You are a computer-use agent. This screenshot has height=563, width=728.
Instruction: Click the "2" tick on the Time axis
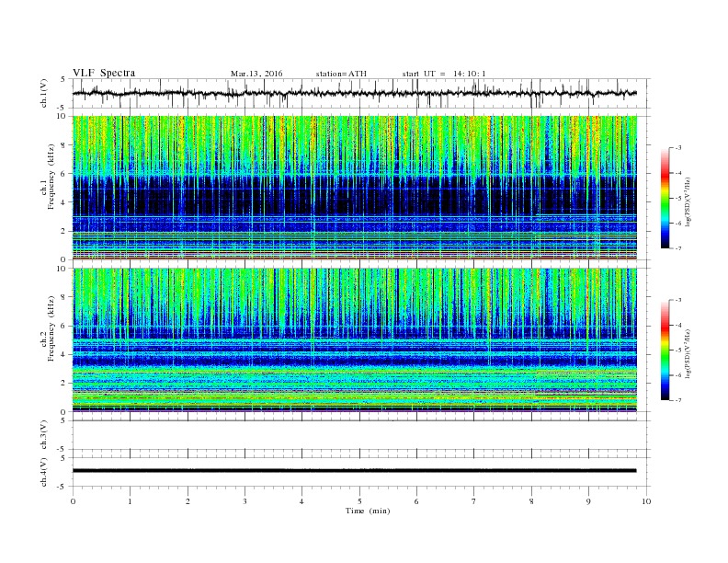pyautogui.click(x=188, y=501)
